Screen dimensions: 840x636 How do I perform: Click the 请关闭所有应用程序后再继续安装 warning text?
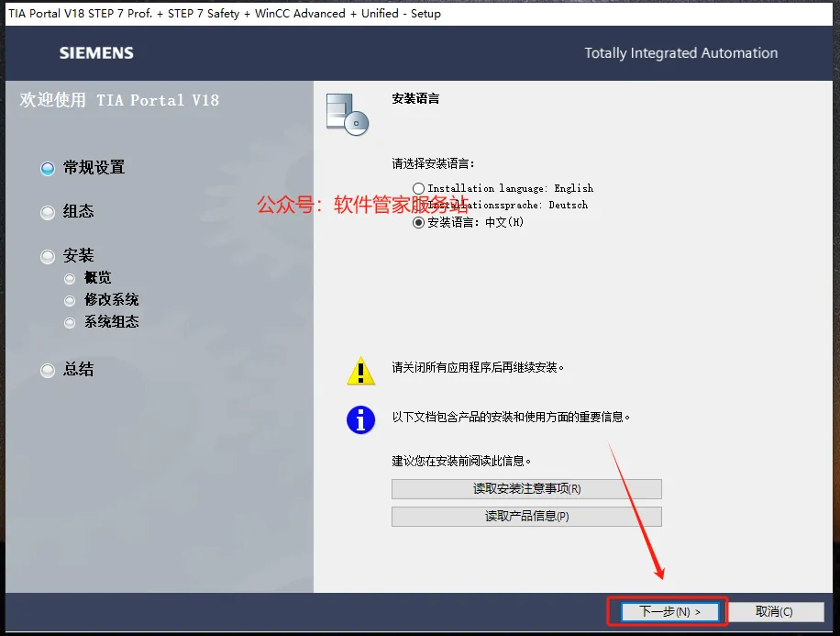coord(478,368)
